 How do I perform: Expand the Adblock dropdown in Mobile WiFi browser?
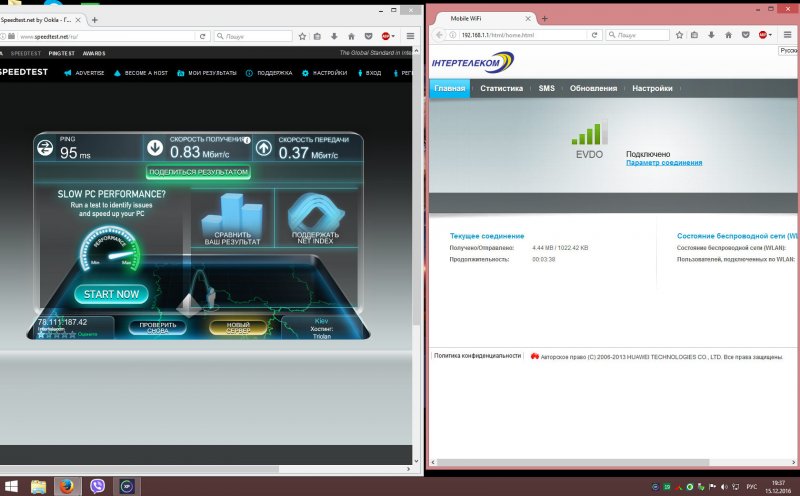point(772,35)
